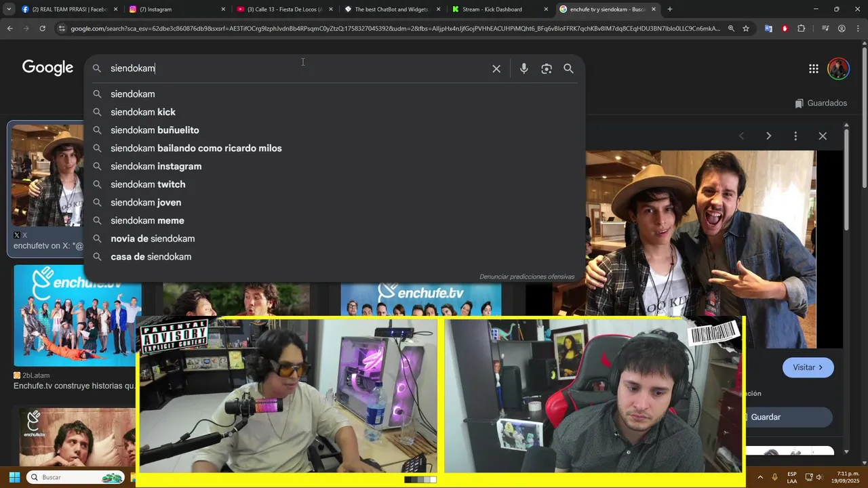Submit search with the magnifier icon at the right end of the search box
Image resolution: width=868 pixels, height=488 pixels.
click(x=568, y=68)
